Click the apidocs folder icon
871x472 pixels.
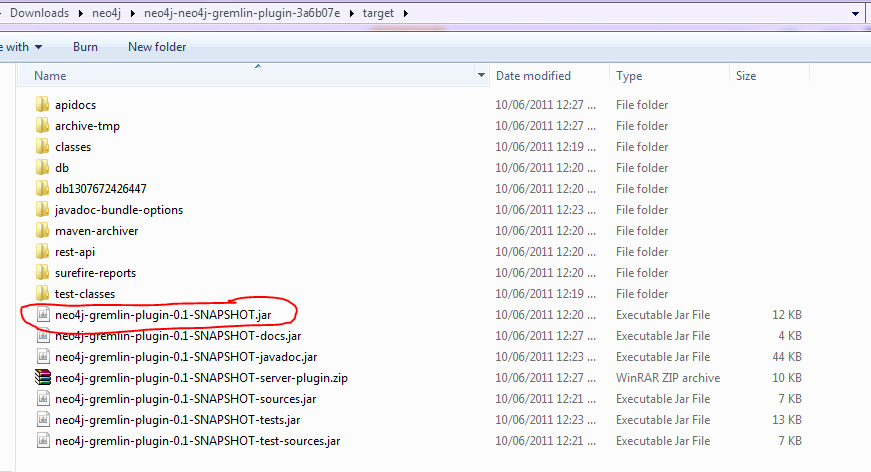tap(42, 105)
